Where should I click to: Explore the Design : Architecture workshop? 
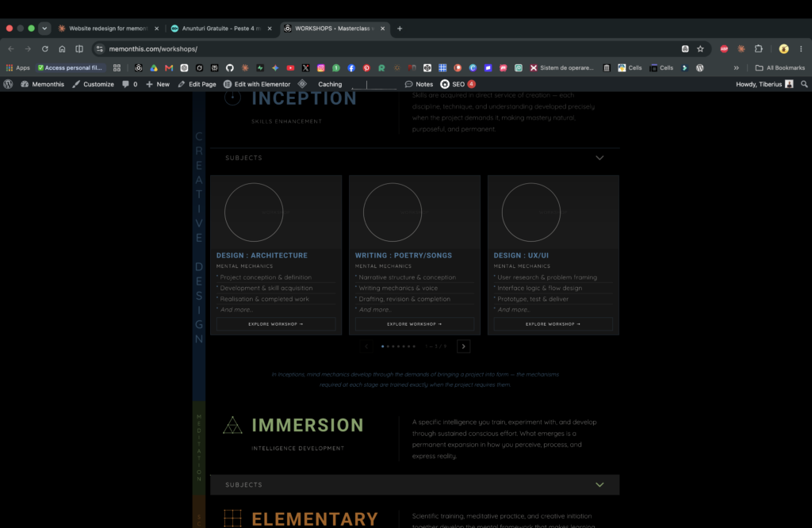(x=276, y=324)
